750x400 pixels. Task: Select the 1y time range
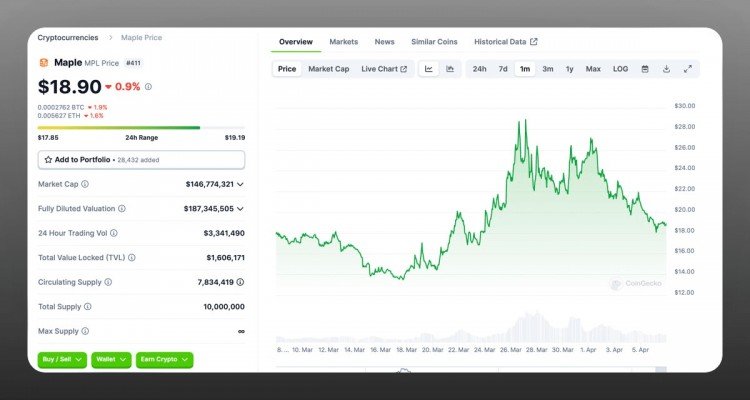(x=570, y=69)
